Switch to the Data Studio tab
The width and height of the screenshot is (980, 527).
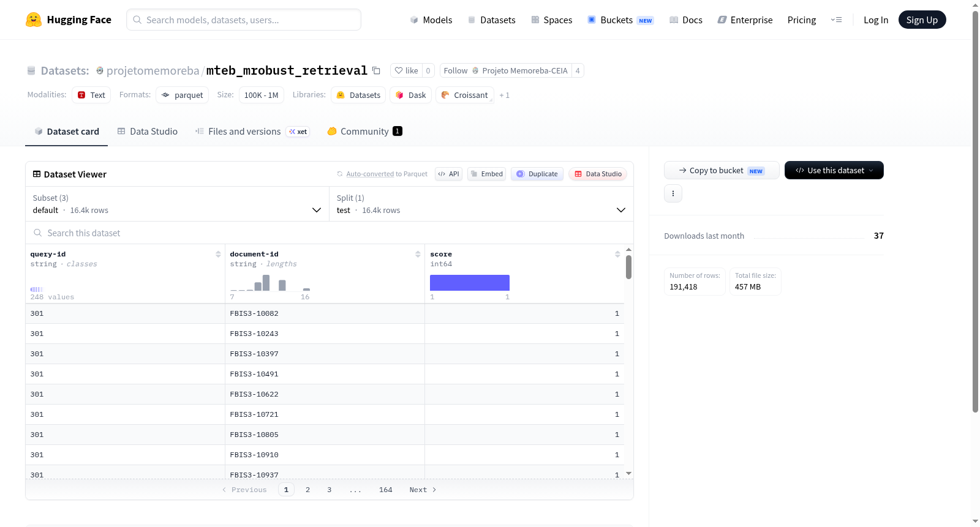[x=148, y=132]
